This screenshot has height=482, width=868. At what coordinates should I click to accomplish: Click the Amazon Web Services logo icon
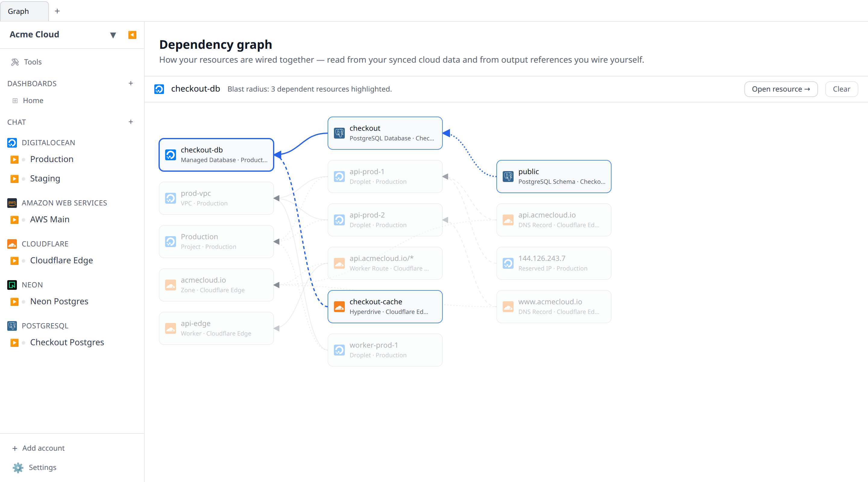12,203
